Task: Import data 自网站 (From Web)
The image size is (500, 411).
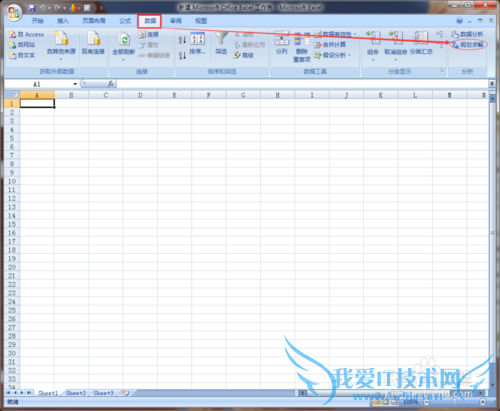Action: [22, 45]
